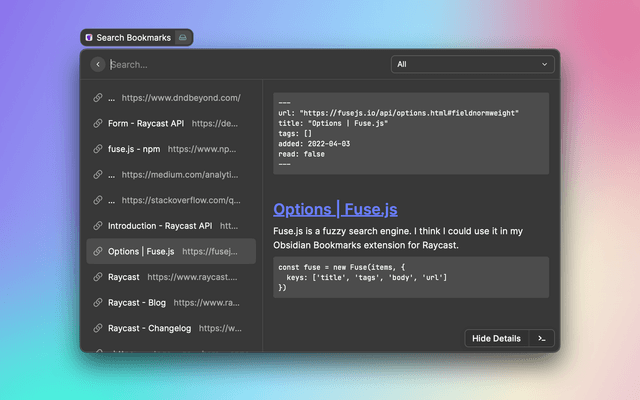The height and width of the screenshot is (400, 640).
Task: Click the chevron on the All dropdown
Action: tap(545, 64)
